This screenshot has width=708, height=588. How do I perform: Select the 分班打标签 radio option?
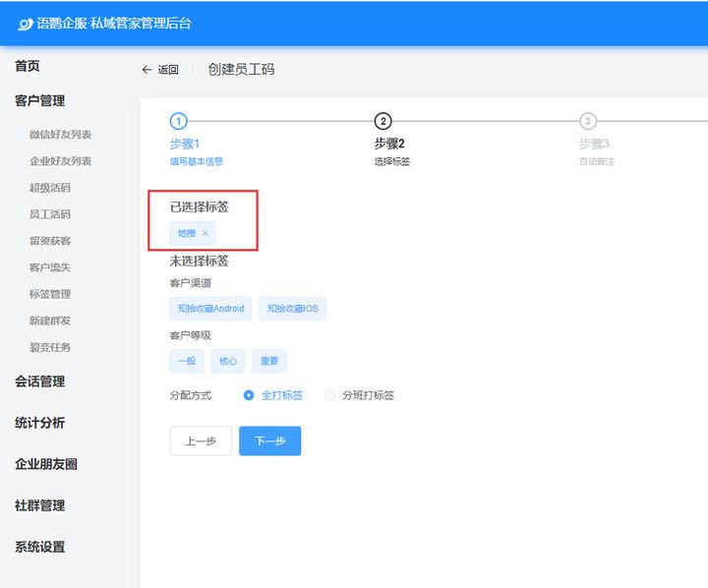coord(330,395)
